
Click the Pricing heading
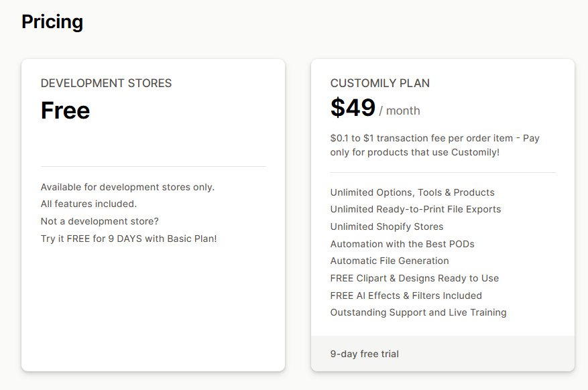(52, 21)
